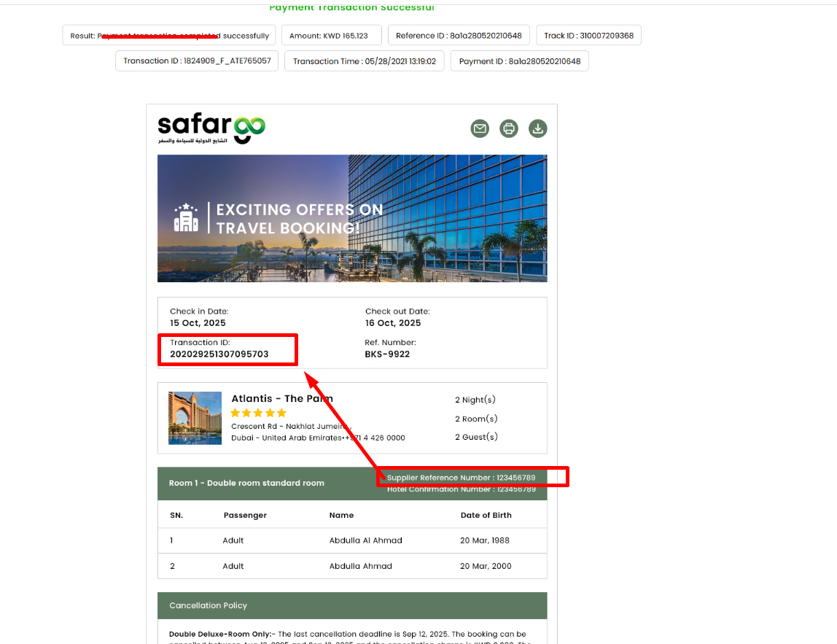Viewport: 837px width, 644px height.
Task: Click the hotel building icon on banner
Action: click(186, 218)
